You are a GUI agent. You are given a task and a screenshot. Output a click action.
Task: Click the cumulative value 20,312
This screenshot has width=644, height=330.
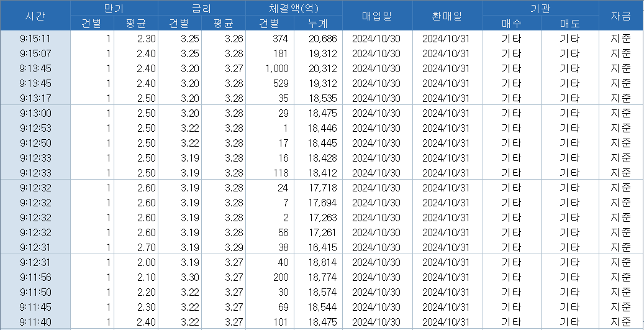point(322,68)
